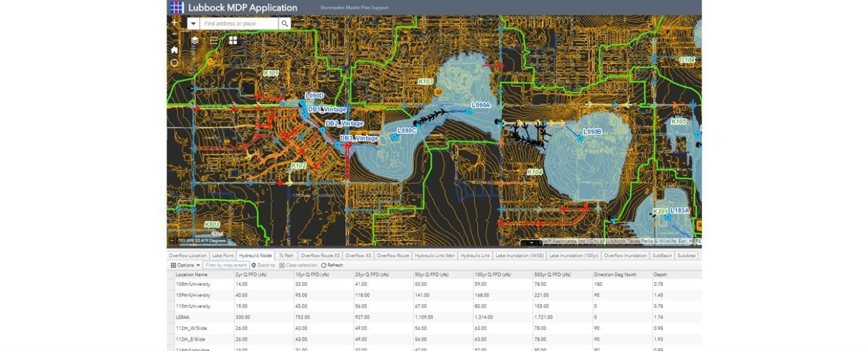Open the table Options dropdown
Viewport: 868px width, 351px height.
186,265
